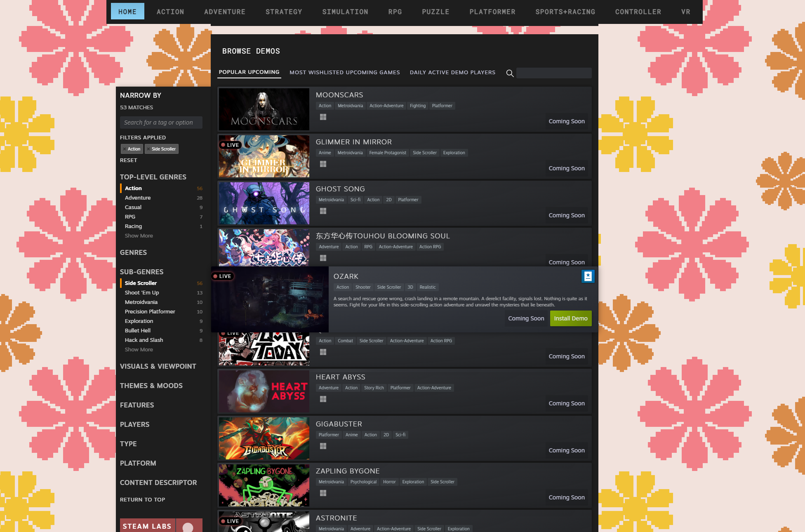Click the Windows platform icon under Moonscars

(x=323, y=117)
